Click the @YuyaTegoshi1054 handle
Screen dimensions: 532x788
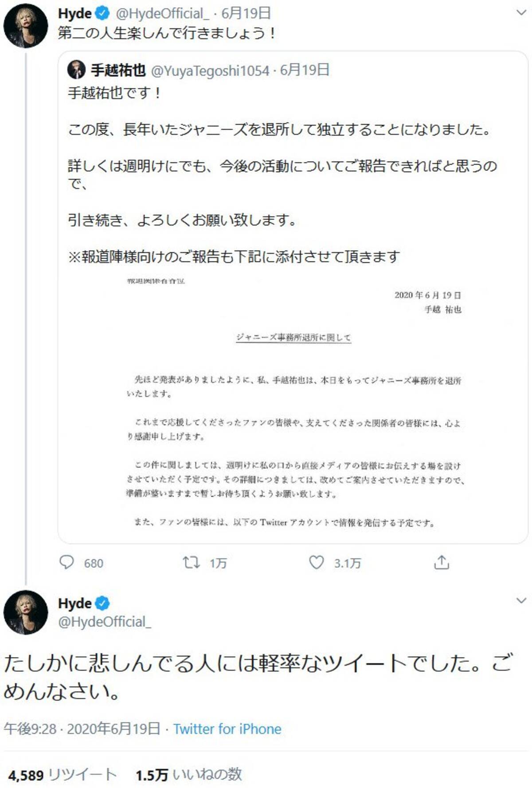click(x=210, y=71)
